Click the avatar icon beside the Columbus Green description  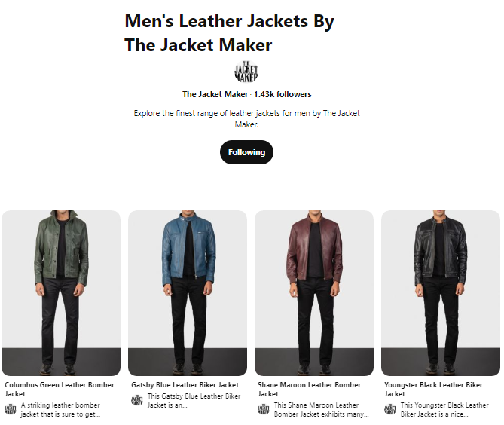pos(11,410)
